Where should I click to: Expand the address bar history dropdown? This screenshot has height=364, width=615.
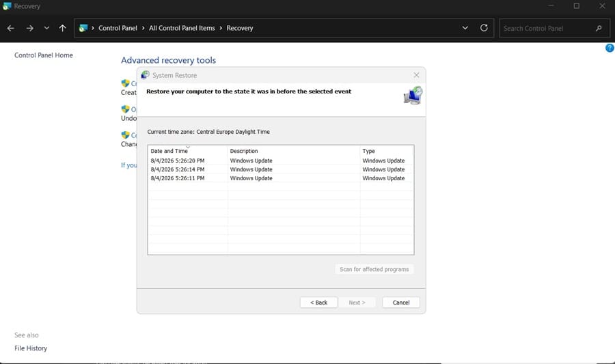[x=465, y=28]
